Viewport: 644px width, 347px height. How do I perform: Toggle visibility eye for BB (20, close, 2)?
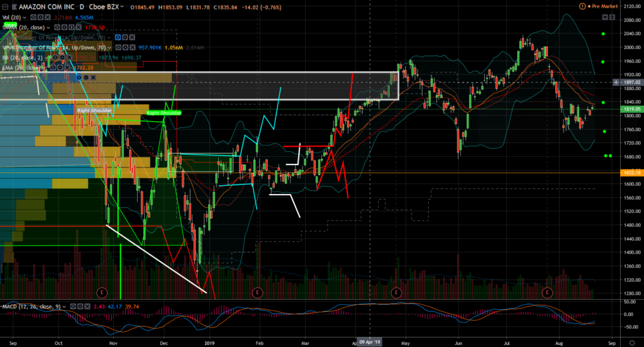54,57
